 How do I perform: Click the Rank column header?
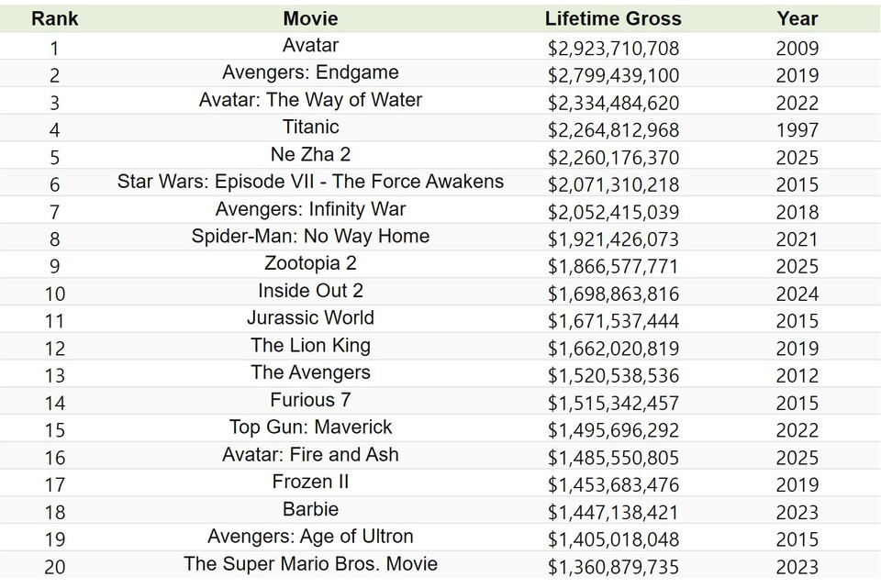[54, 18]
